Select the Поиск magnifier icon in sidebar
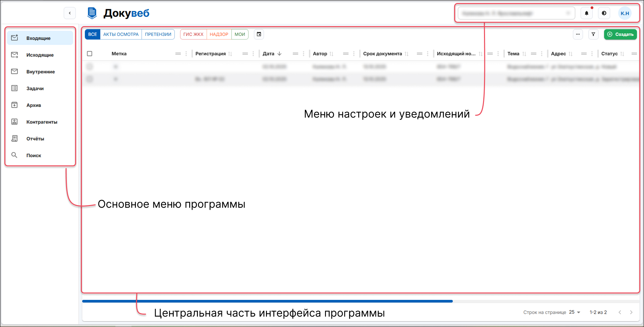The width and height of the screenshot is (644, 327). pyautogui.click(x=14, y=155)
